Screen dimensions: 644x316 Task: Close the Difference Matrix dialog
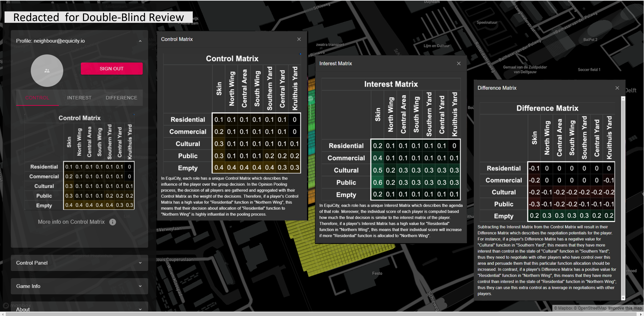tap(617, 88)
